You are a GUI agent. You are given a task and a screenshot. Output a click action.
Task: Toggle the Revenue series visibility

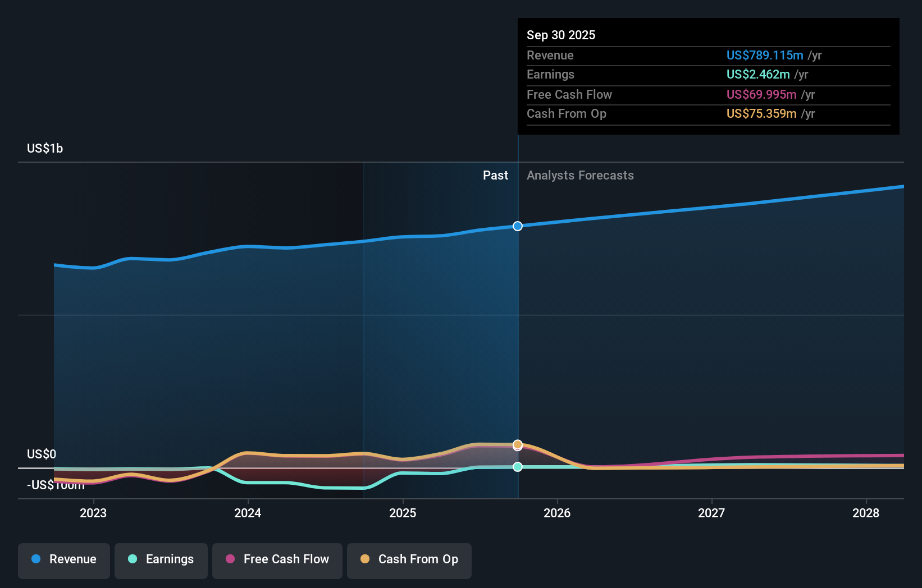(x=63, y=560)
